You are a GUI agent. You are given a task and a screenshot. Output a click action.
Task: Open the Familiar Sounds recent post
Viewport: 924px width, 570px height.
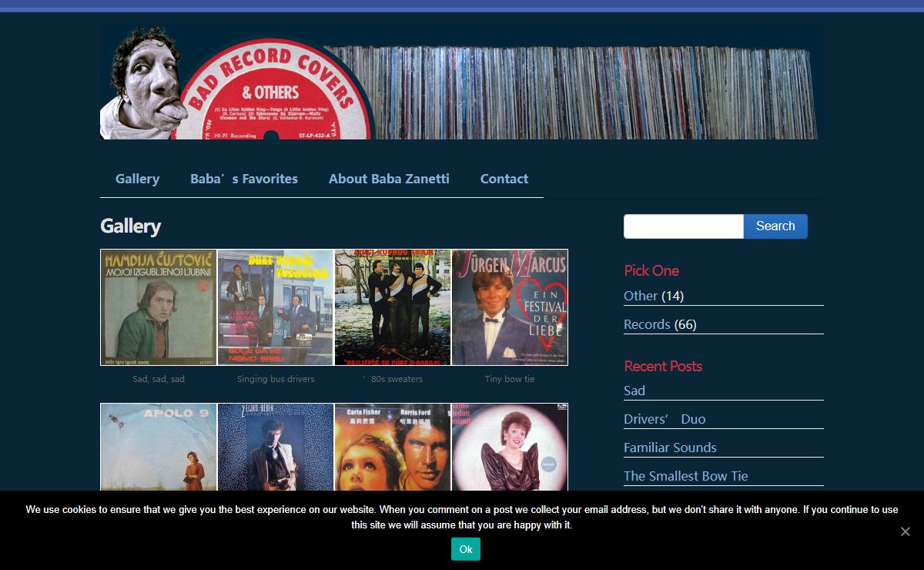click(670, 448)
